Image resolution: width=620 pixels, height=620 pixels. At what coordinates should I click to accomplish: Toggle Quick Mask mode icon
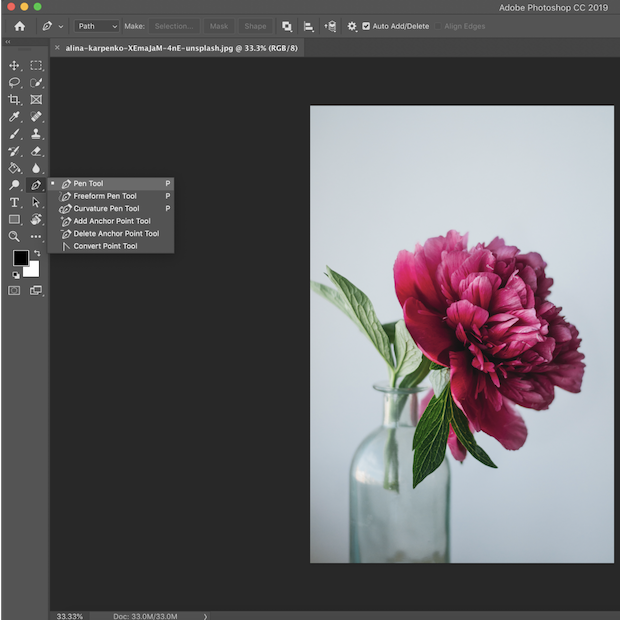pos(14,290)
